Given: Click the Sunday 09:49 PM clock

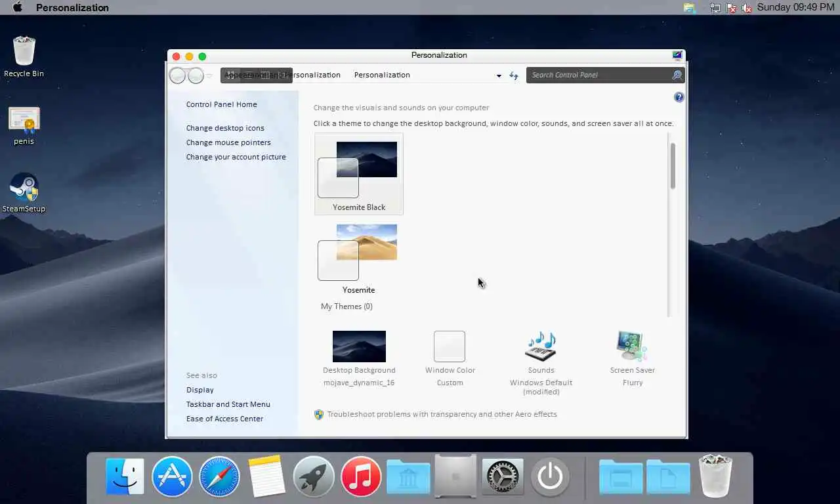Looking at the screenshot, I should coord(795,7).
